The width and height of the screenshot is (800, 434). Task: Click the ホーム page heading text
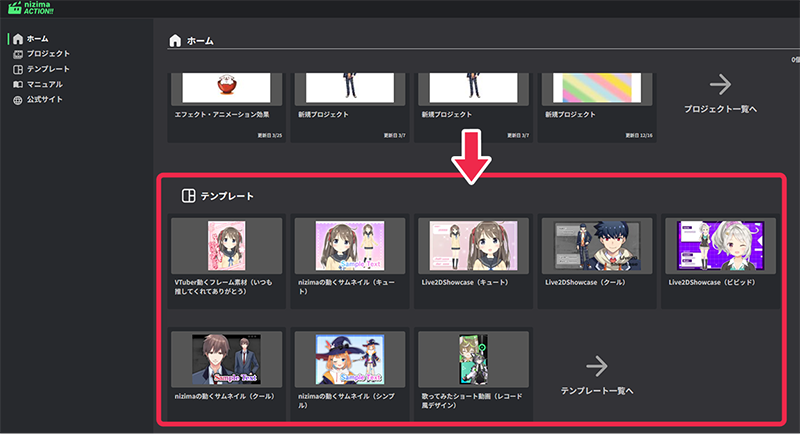pyautogui.click(x=200, y=41)
